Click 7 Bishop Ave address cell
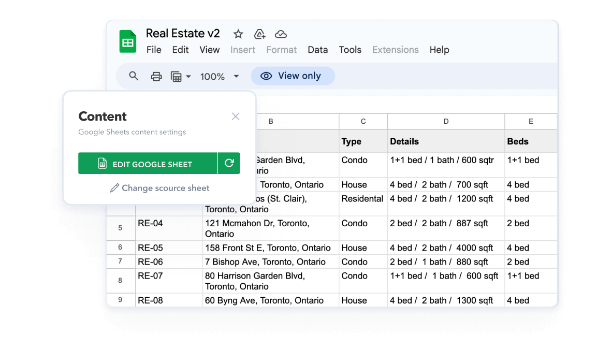The height and width of the screenshot is (364, 597). click(271, 261)
